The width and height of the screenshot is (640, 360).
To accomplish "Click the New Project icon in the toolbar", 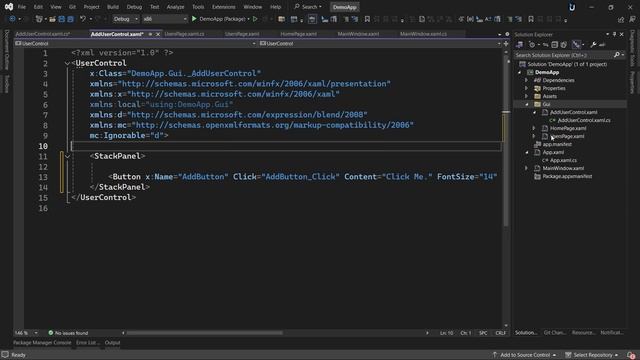I will [x=39, y=19].
